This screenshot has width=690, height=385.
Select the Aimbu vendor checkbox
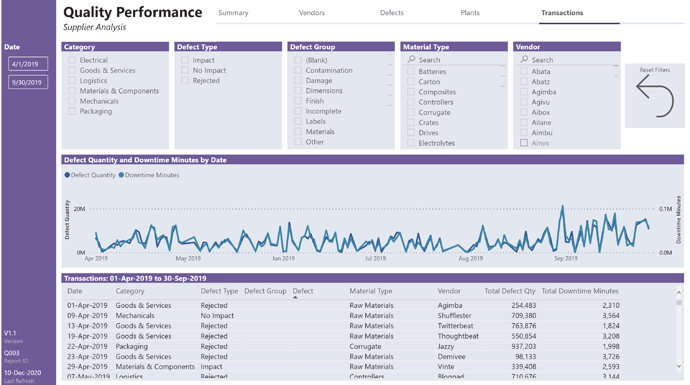click(x=524, y=132)
